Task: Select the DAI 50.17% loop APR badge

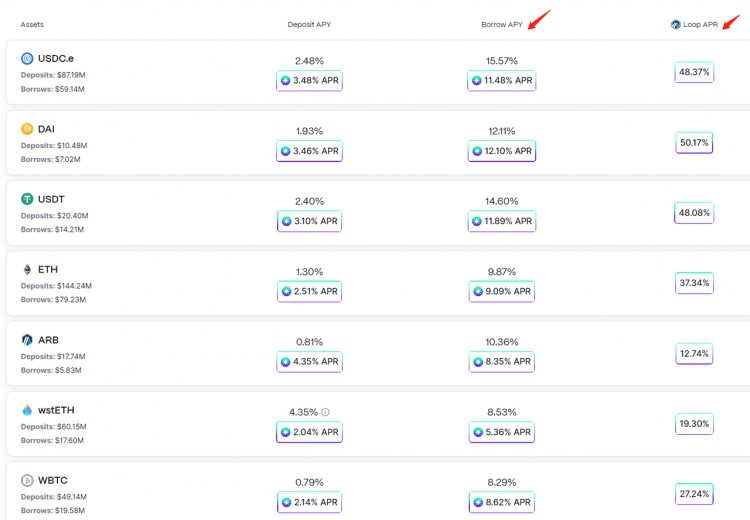Action: (x=694, y=143)
